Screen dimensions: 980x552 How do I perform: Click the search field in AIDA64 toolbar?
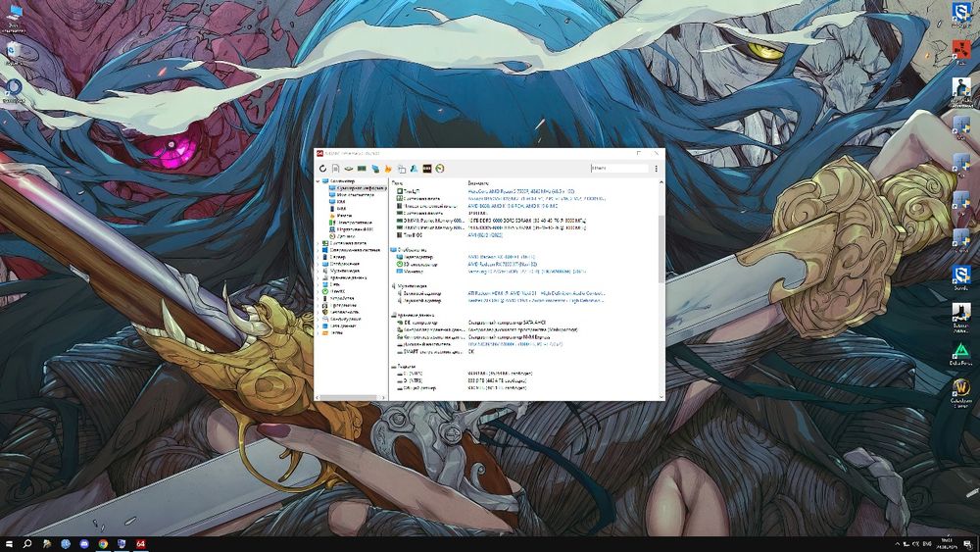pyautogui.click(x=618, y=169)
